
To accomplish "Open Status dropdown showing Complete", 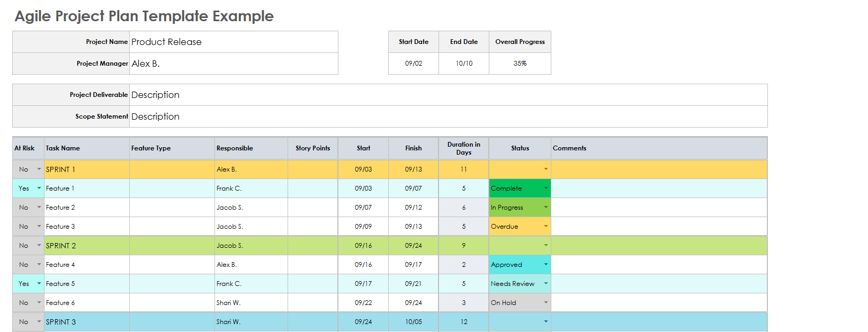I will [545, 189].
